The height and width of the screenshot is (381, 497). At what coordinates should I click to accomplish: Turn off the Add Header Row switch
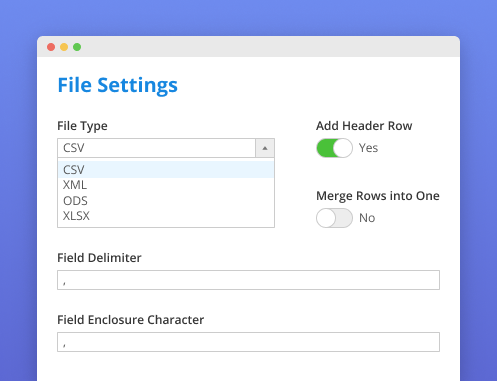click(334, 148)
